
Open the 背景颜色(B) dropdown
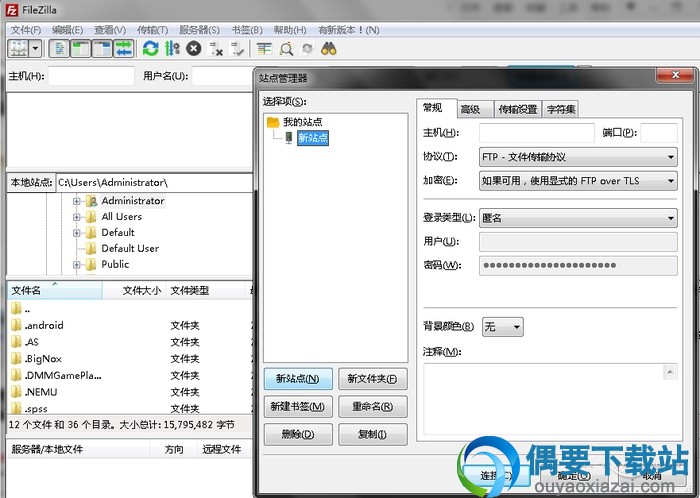tap(503, 327)
